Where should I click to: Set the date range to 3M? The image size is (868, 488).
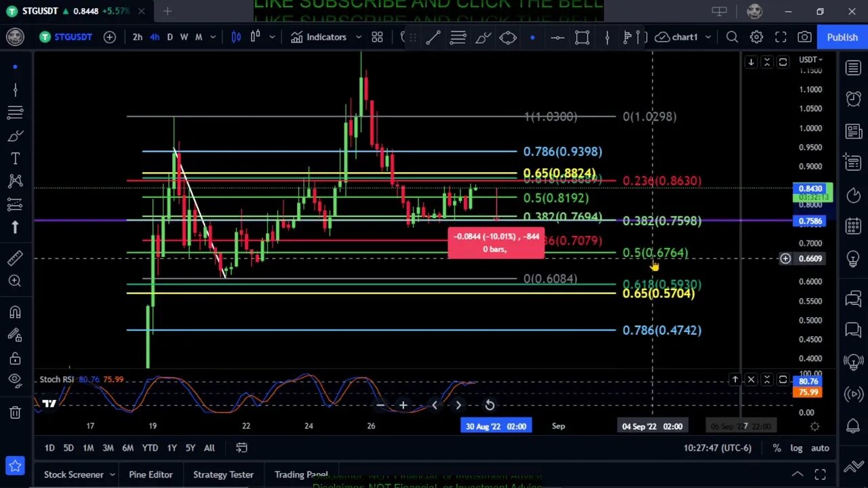tap(108, 448)
